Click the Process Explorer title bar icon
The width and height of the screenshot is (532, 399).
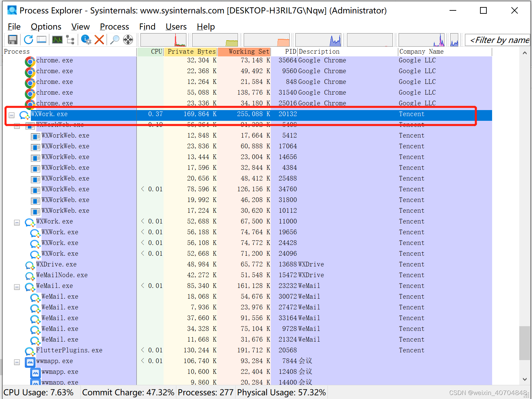pos(12,10)
